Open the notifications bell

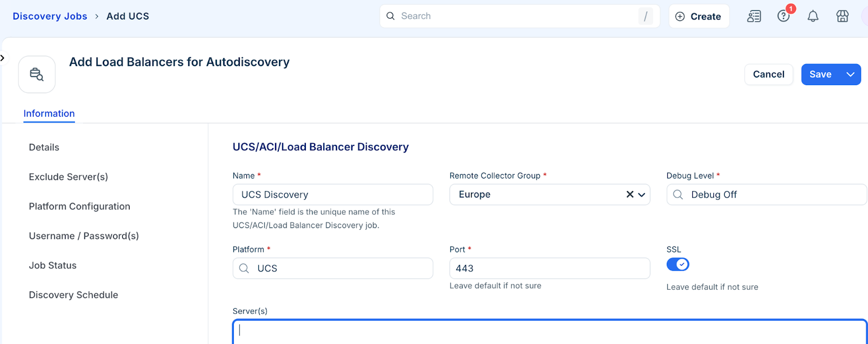coord(813,16)
